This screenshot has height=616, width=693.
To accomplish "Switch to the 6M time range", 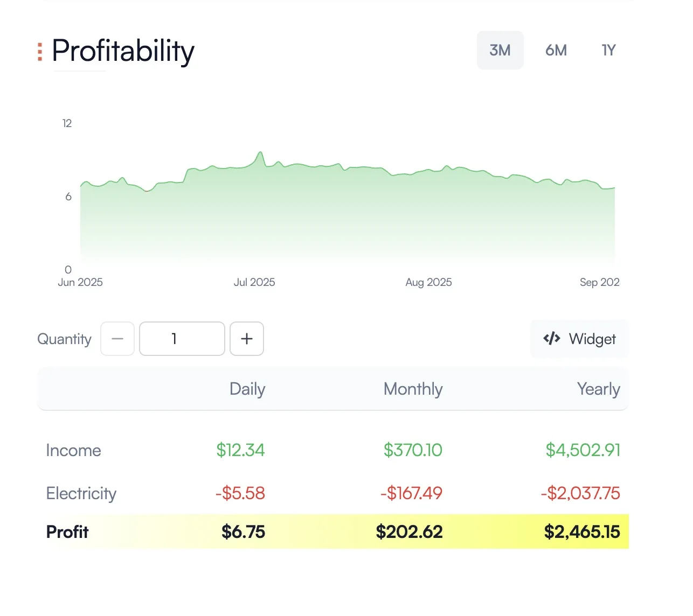I will [556, 50].
